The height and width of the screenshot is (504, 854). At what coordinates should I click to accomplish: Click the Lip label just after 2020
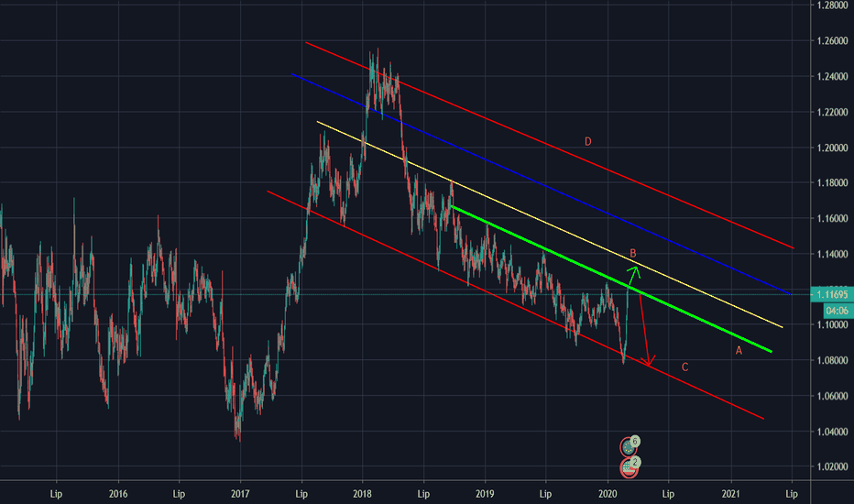click(668, 494)
